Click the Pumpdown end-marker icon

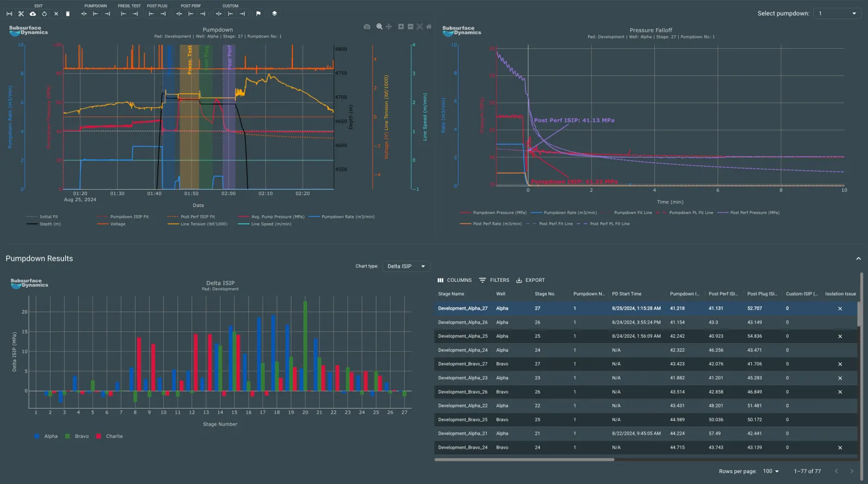(x=107, y=14)
